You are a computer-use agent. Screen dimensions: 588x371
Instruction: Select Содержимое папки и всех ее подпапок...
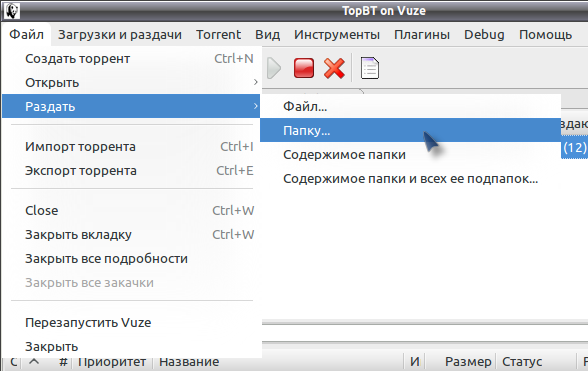point(411,179)
